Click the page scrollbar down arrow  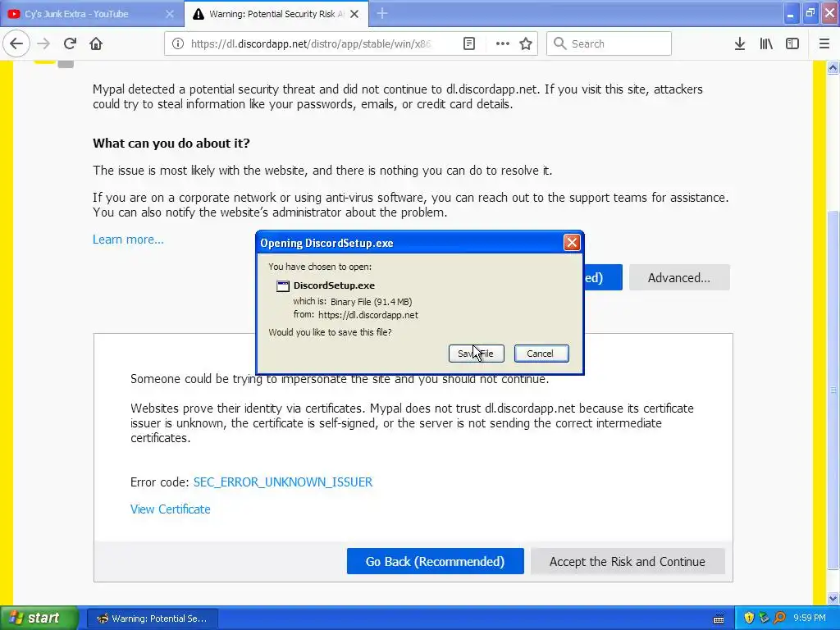[x=833, y=598]
